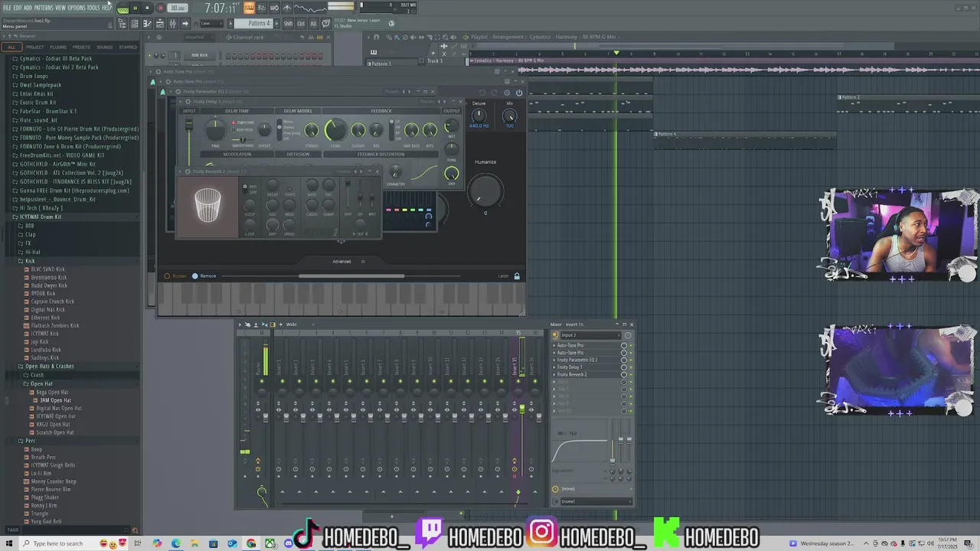Edit the tempo value field

pos(178,8)
